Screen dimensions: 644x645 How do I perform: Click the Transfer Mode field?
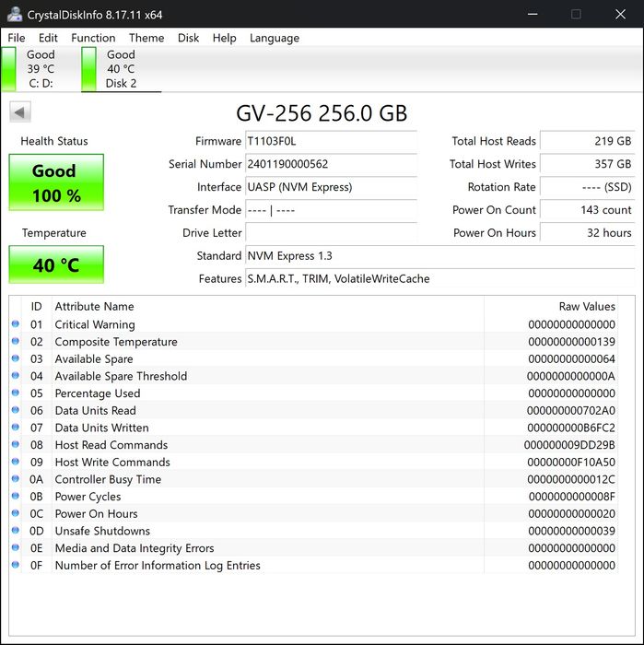331,210
